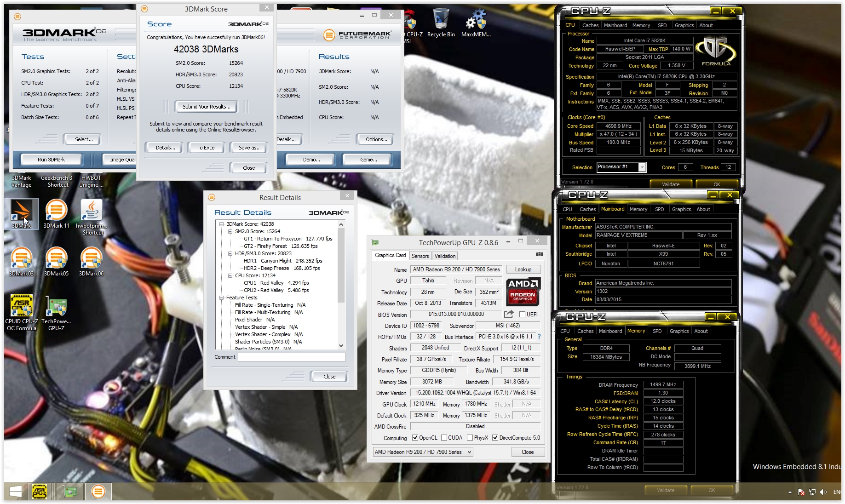Click Game button in 3DMark06 window
The image size is (845, 504).
pyautogui.click(x=368, y=160)
